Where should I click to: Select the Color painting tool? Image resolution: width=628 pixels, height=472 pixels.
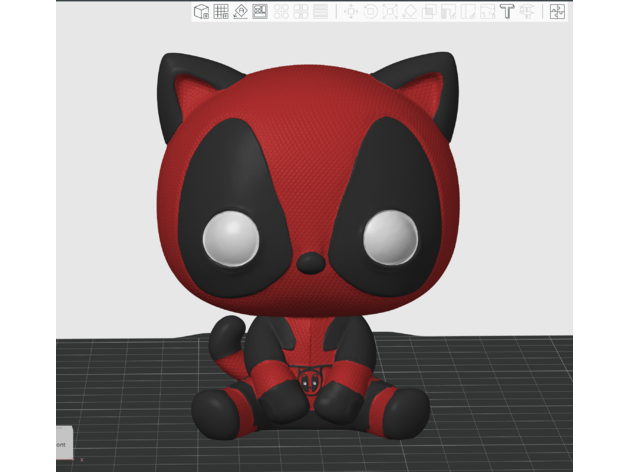click(527, 12)
